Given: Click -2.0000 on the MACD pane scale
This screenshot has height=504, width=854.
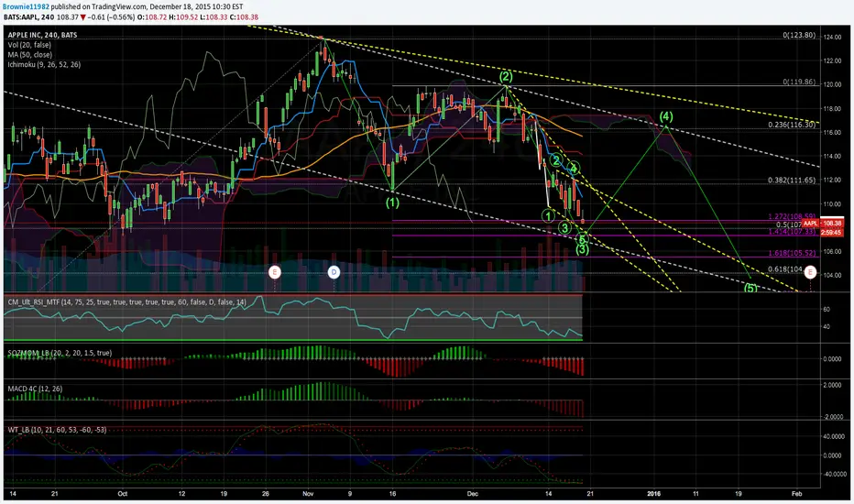Looking at the screenshot, I should click(x=831, y=417).
